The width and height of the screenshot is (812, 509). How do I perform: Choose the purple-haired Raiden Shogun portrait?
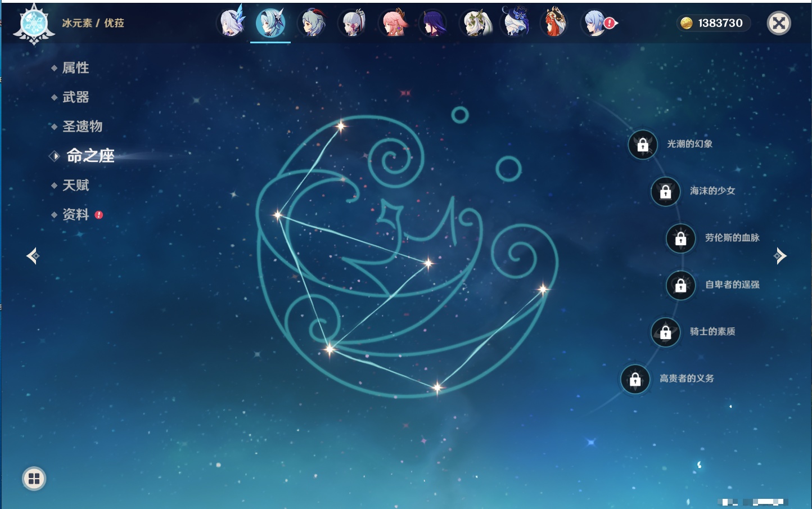click(x=434, y=24)
